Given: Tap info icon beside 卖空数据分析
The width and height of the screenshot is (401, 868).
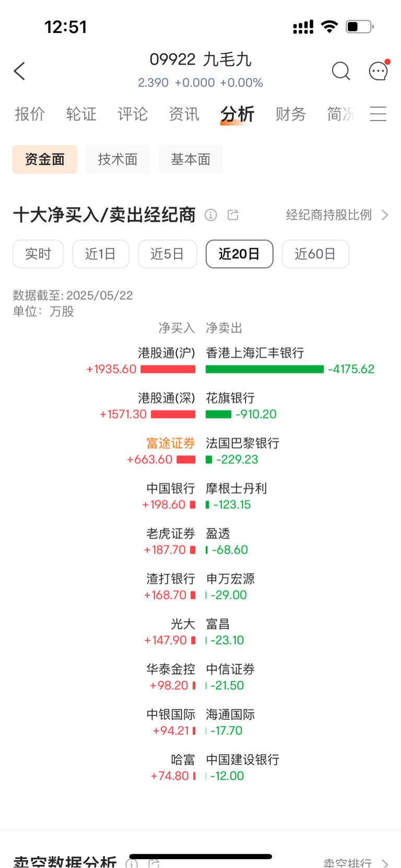Looking at the screenshot, I should pyautogui.click(x=132, y=863).
